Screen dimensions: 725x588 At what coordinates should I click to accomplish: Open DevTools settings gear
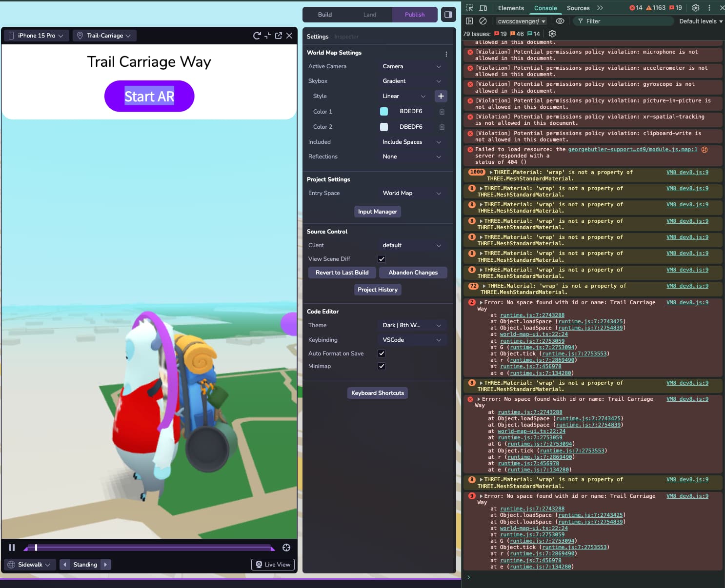[696, 8]
